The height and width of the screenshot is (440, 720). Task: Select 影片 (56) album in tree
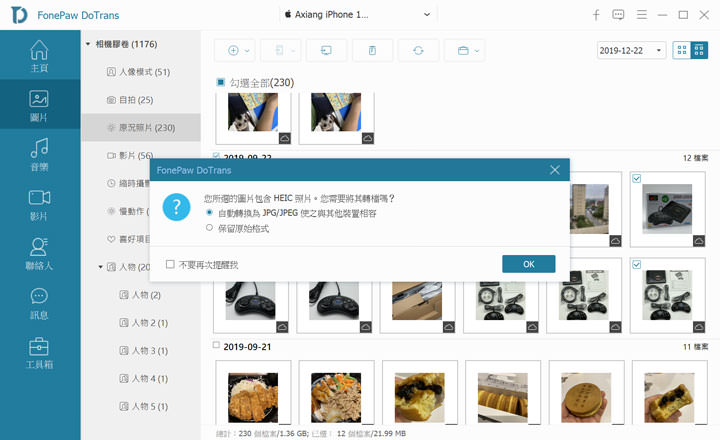130,156
